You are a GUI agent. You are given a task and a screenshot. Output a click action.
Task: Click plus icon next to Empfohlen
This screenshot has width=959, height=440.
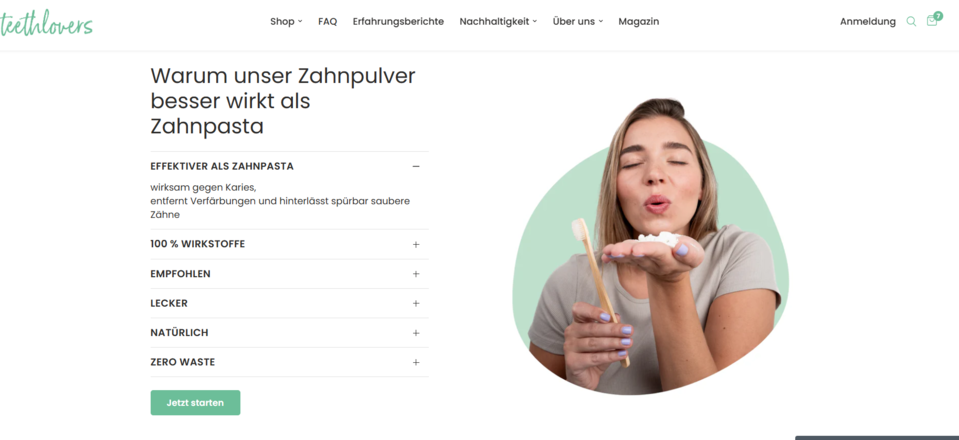(416, 274)
